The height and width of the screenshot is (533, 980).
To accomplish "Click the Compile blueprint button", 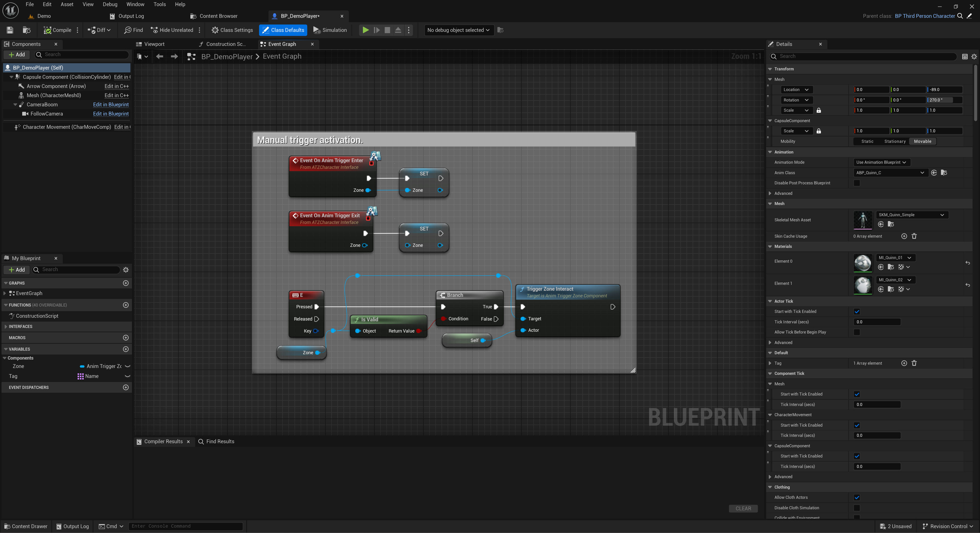I will (57, 30).
